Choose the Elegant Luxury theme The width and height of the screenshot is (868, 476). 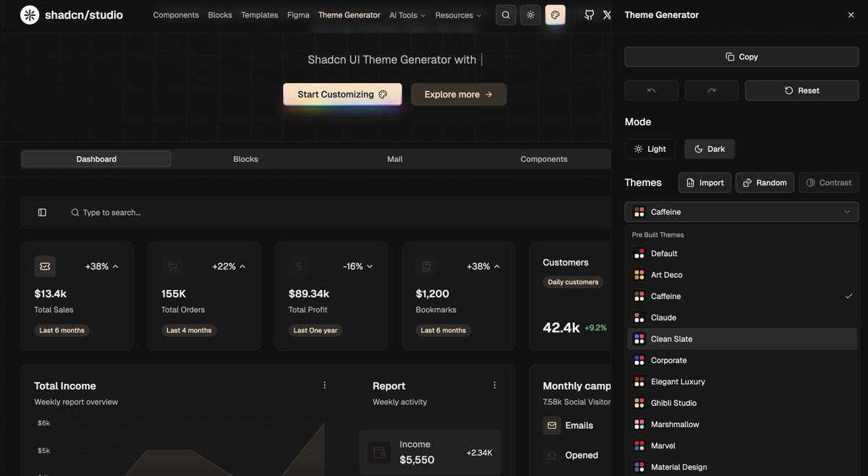click(742, 381)
